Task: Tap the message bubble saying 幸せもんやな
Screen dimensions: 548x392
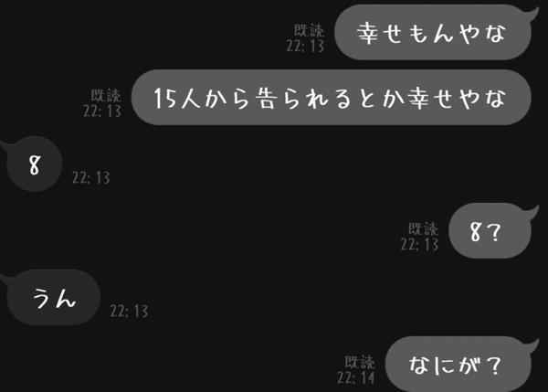Action: (x=433, y=32)
